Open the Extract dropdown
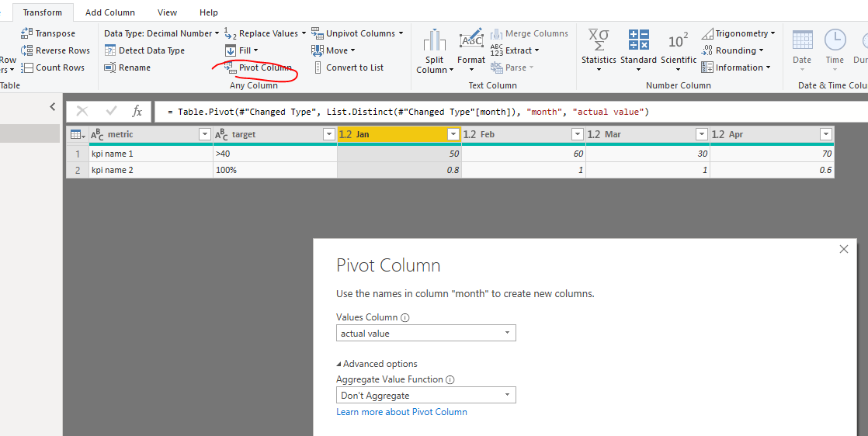This screenshot has width=868, height=436. pyautogui.click(x=514, y=50)
